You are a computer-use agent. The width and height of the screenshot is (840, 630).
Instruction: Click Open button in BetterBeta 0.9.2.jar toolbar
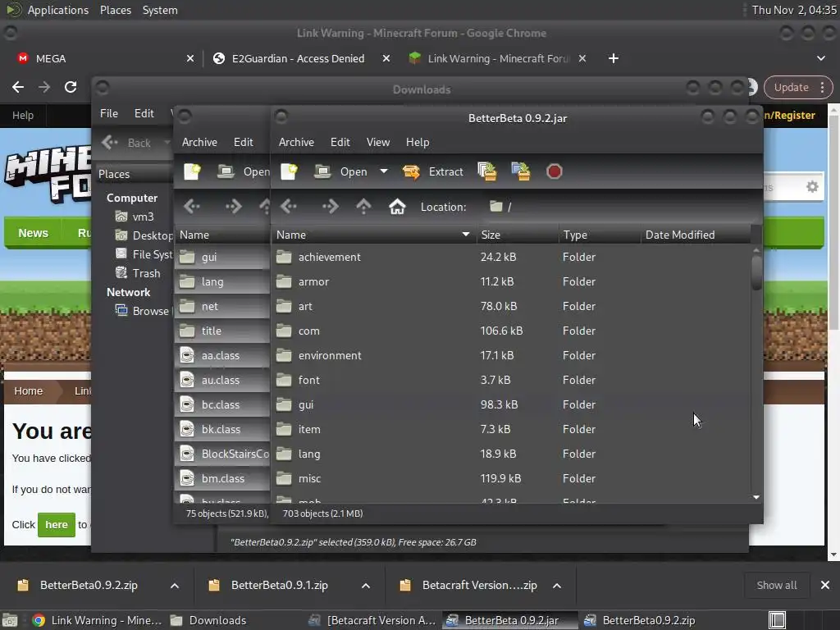point(341,171)
